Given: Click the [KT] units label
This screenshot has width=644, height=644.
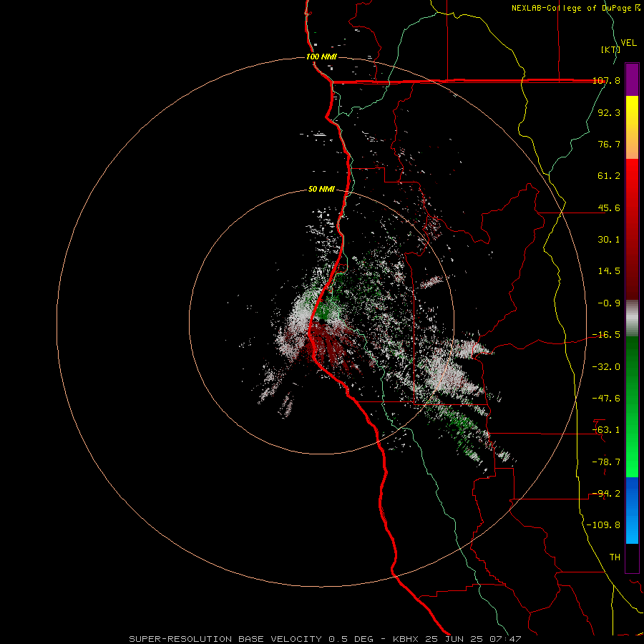Looking at the screenshot, I should click(x=610, y=49).
